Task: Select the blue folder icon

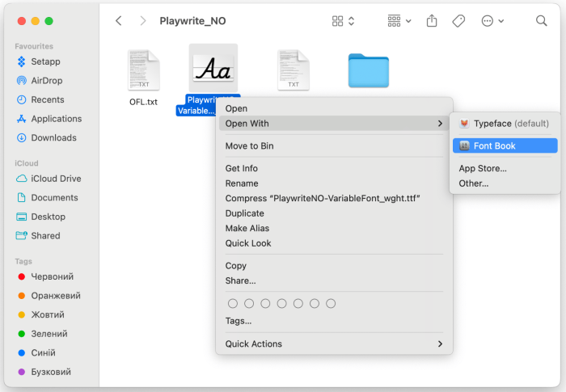Action: click(x=369, y=70)
